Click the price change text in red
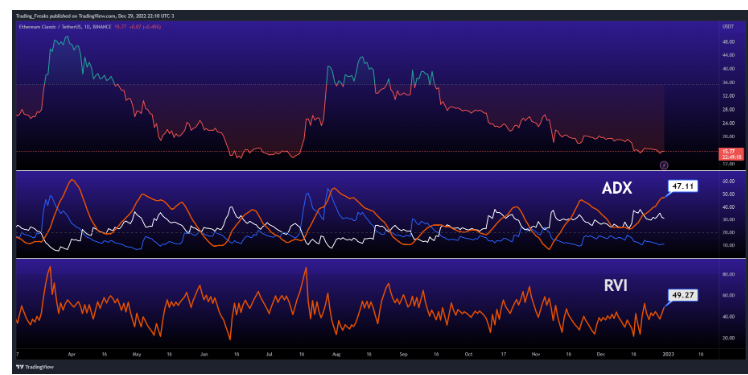Viewport: 748px width, 375px height. 145,27
